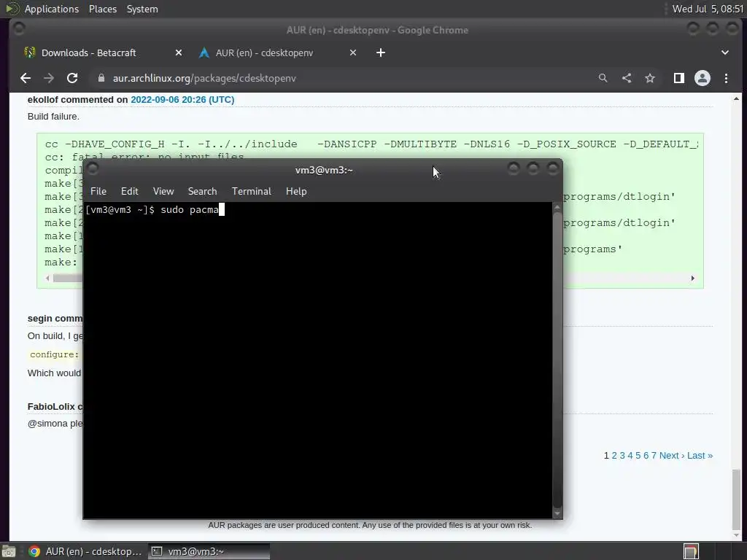The image size is (747, 560).
Task: Click the show desktop icon in bottom panel
Action: [x=9, y=551]
